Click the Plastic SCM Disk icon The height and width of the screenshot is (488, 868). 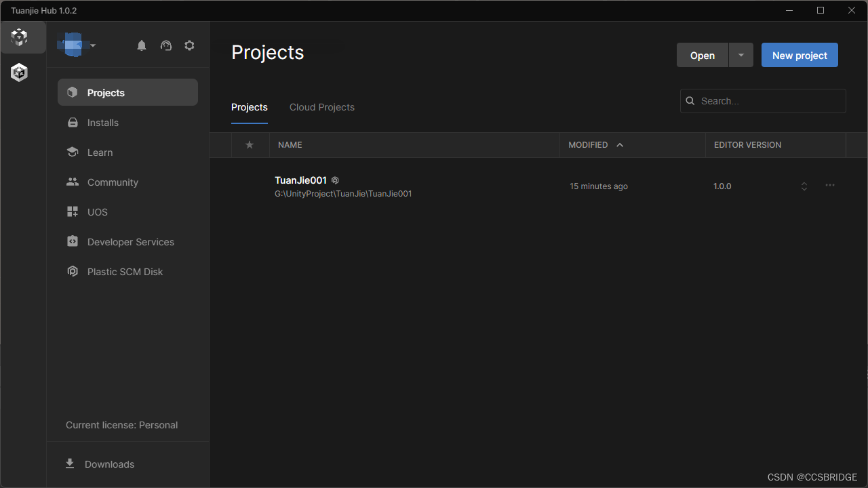pos(73,272)
